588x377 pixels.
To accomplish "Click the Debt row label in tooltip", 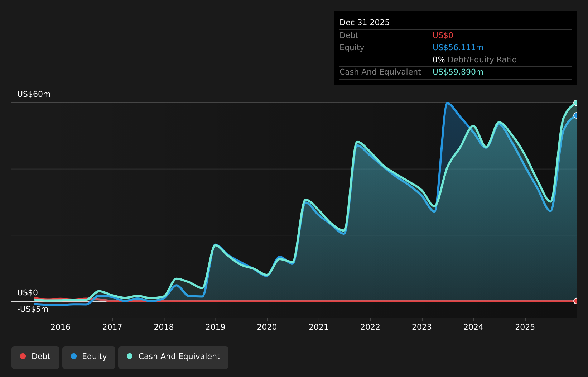I will tap(349, 35).
